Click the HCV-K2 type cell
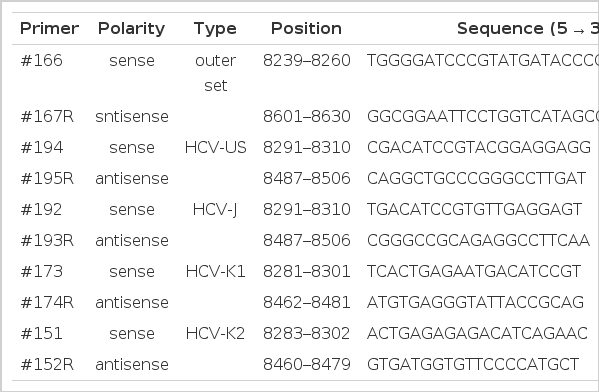The image size is (599, 392). click(215, 334)
